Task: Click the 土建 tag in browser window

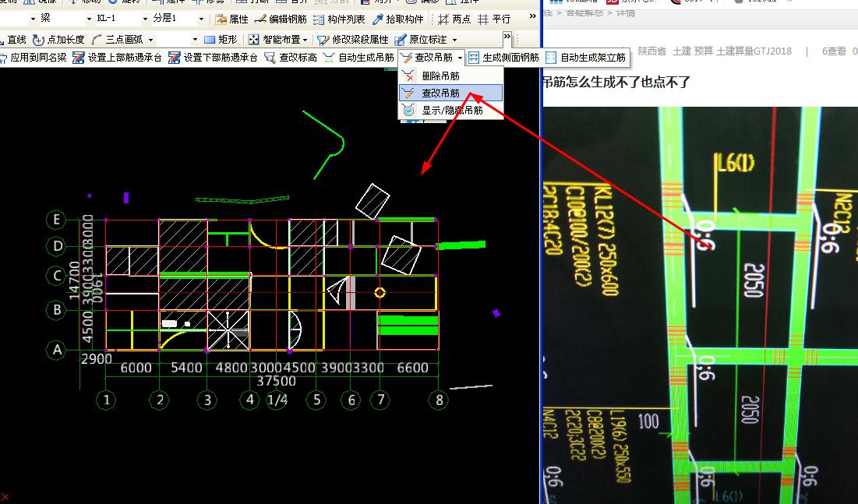Action: 682,51
